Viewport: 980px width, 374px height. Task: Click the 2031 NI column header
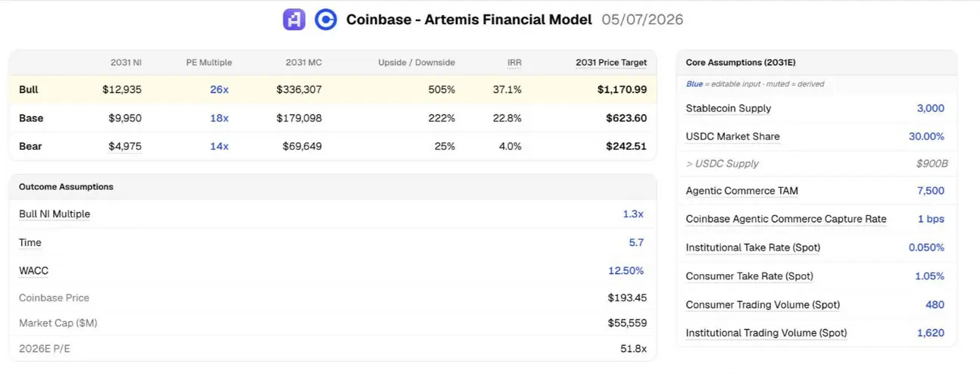click(126, 62)
